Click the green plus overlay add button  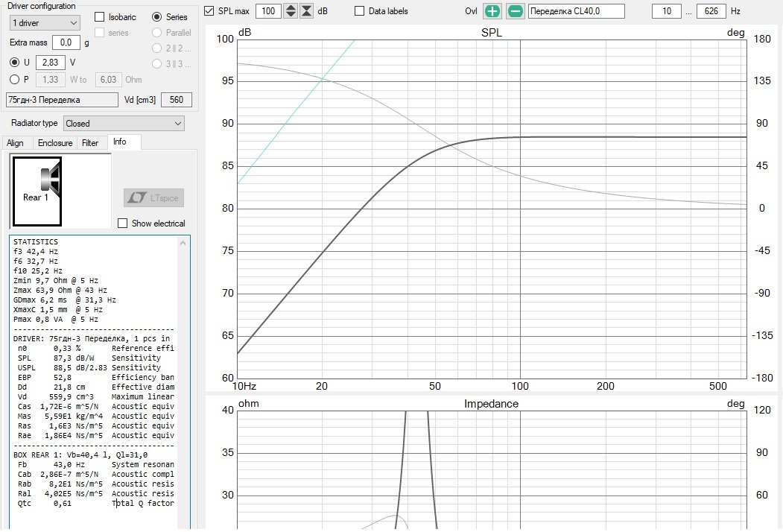point(492,11)
